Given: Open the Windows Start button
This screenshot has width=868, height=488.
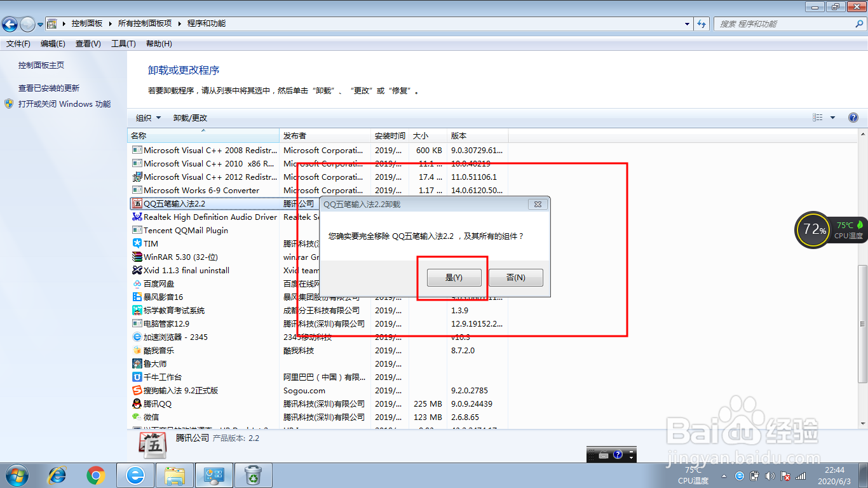Looking at the screenshot, I should click(x=15, y=475).
